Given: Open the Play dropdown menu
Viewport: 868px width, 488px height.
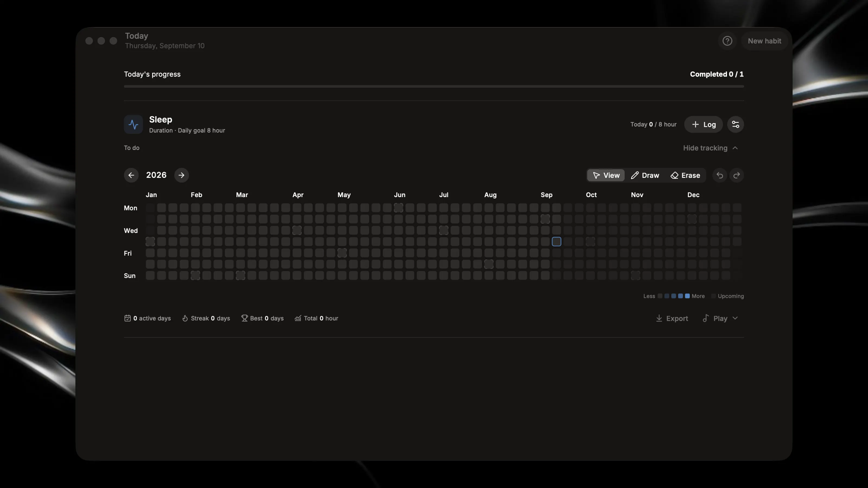Looking at the screenshot, I should [720, 318].
